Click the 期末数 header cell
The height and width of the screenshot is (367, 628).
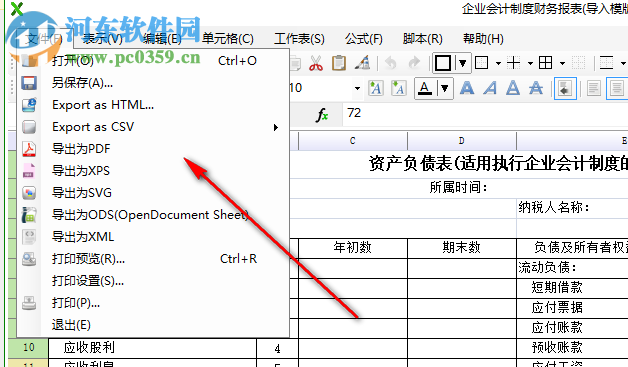click(461, 248)
